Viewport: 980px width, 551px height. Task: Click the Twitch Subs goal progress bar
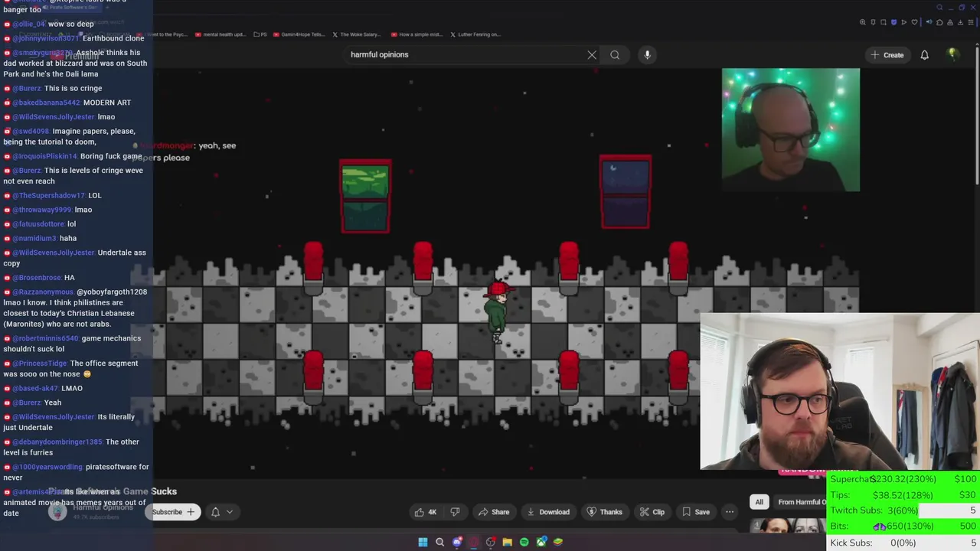(x=903, y=510)
